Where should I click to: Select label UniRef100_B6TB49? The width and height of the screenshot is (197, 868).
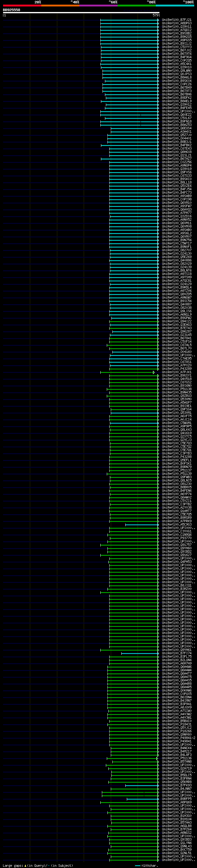pos(176,88)
